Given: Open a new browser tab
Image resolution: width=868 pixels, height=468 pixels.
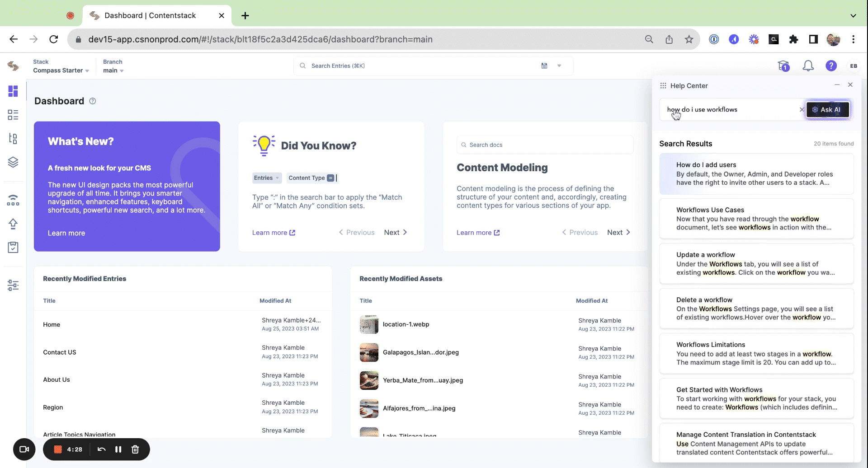Looking at the screenshot, I should click(245, 15).
